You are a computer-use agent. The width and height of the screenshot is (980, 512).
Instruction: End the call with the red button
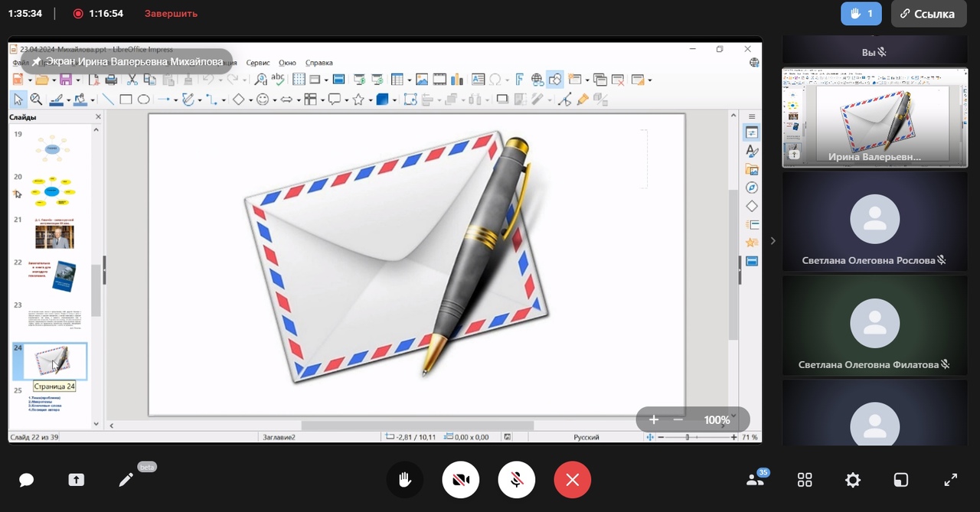(x=573, y=480)
